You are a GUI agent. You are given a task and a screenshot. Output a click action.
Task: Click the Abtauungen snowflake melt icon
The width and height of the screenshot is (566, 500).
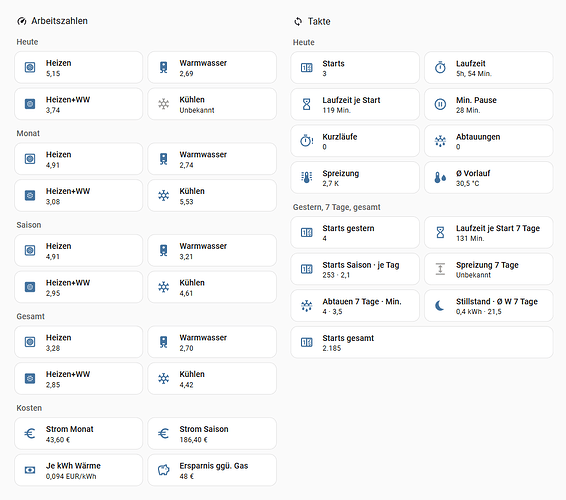point(440,141)
